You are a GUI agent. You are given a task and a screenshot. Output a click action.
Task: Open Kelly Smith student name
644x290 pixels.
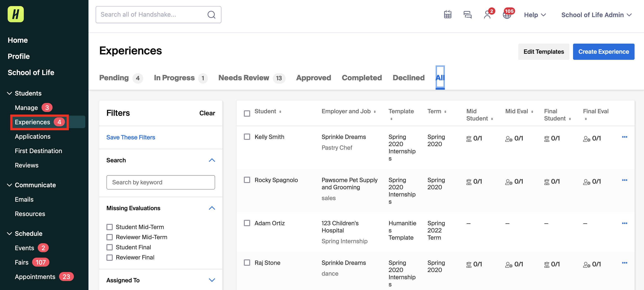[269, 137]
